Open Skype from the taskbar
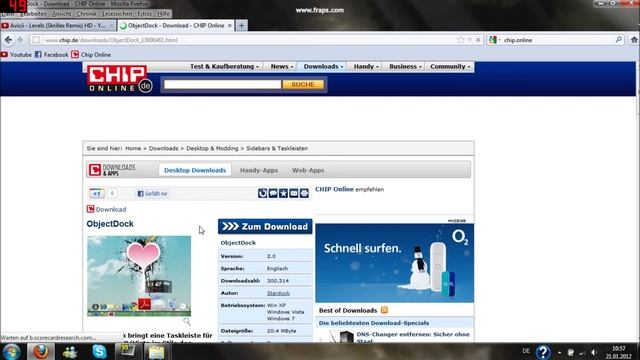 99,352
